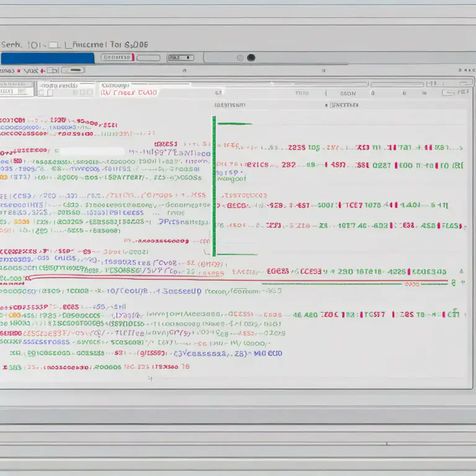
Task: Click the rounded button at the panel's top-right corner
Action: click(x=466, y=83)
